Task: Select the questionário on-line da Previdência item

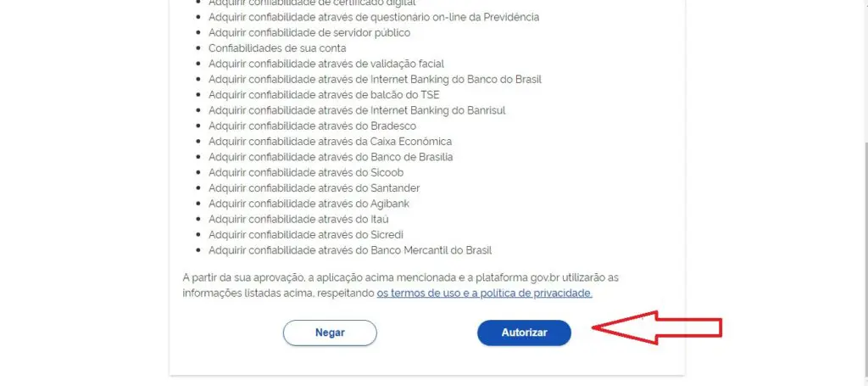Action: (373, 17)
